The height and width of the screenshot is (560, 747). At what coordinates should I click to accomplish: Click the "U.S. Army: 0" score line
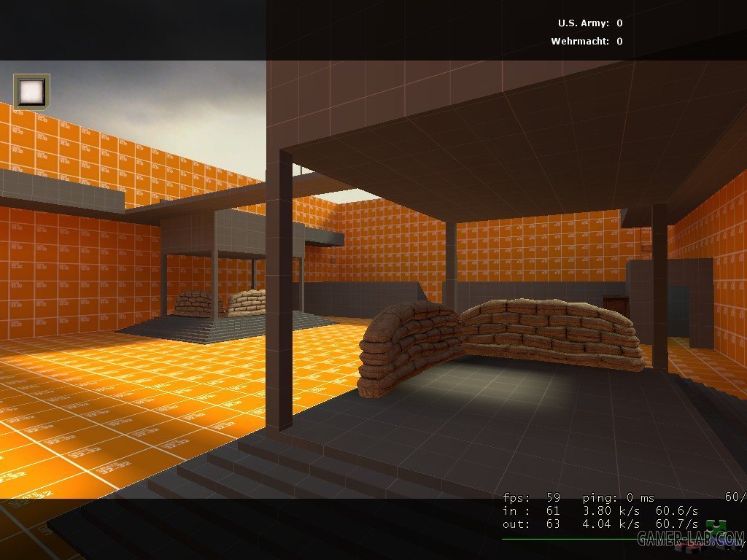pyautogui.click(x=589, y=23)
